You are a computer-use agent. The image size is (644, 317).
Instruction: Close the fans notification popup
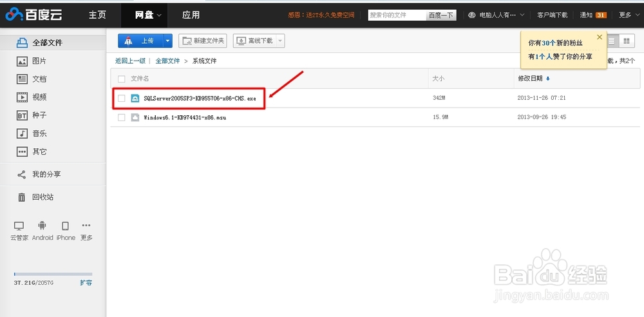coord(599,37)
